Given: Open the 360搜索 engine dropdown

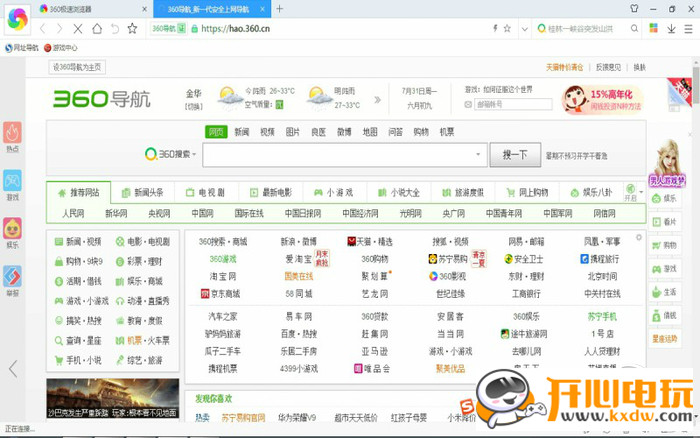Looking at the screenshot, I should click(x=171, y=154).
